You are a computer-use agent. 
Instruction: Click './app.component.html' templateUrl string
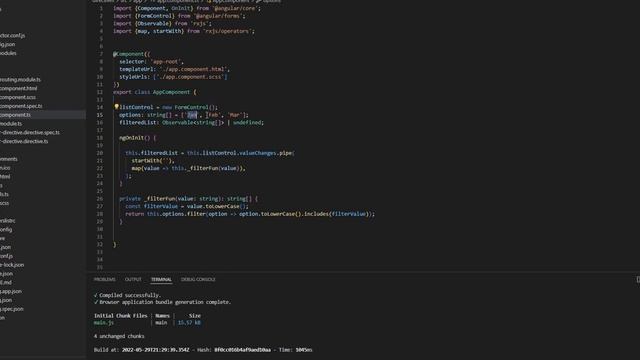coord(194,69)
